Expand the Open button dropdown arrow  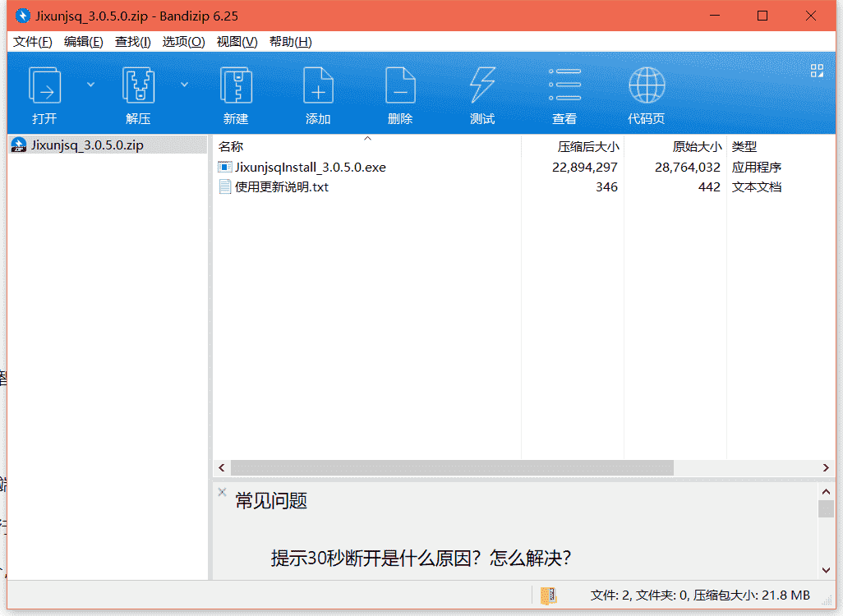[x=91, y=85]
